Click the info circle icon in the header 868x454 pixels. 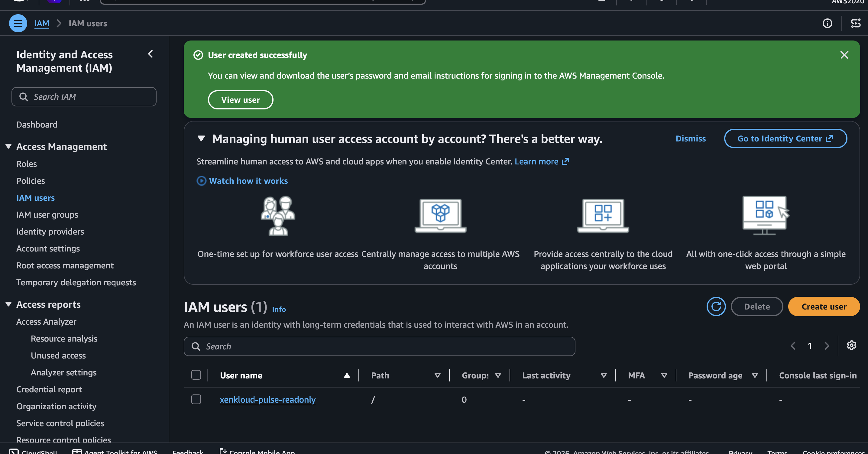[x=827, y=23]
